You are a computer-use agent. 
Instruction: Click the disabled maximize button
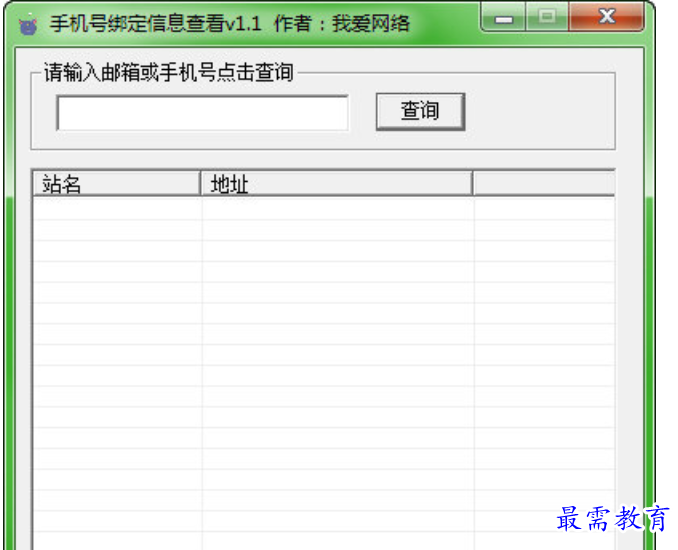click(x=547, y=17)
